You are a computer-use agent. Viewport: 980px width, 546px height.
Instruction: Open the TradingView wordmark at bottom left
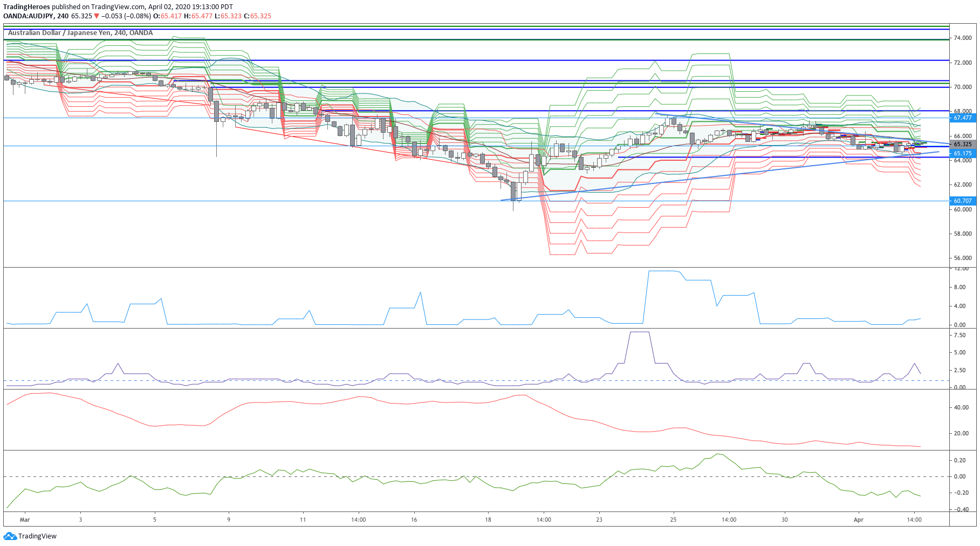click(x=37, y=536)
